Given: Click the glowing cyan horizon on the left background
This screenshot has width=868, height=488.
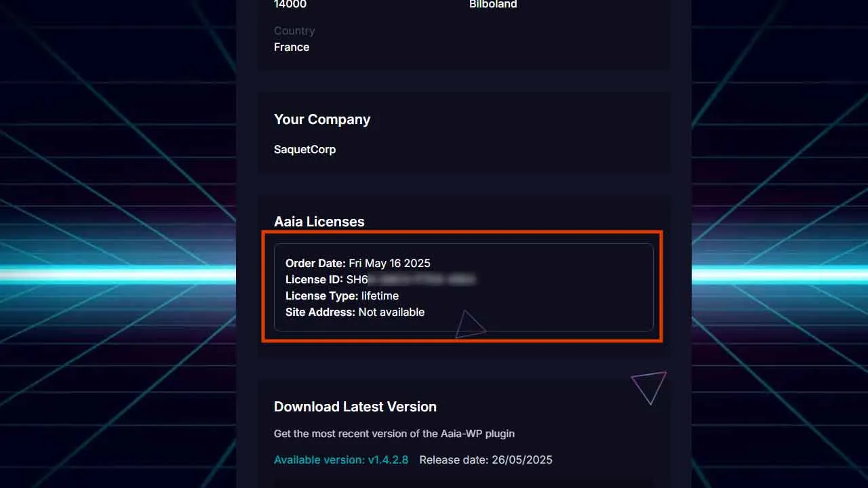Looking at the screenshot, I should point(118,274).
